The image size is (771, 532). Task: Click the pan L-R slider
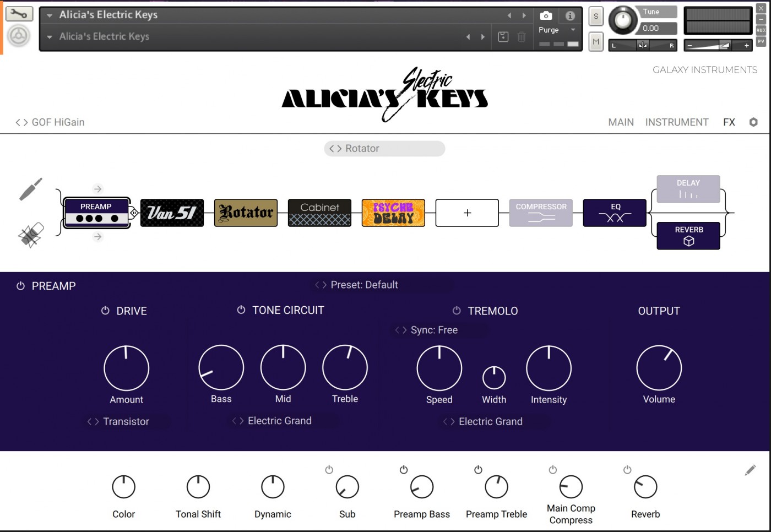pyautogui.click(x=643, y=45)
